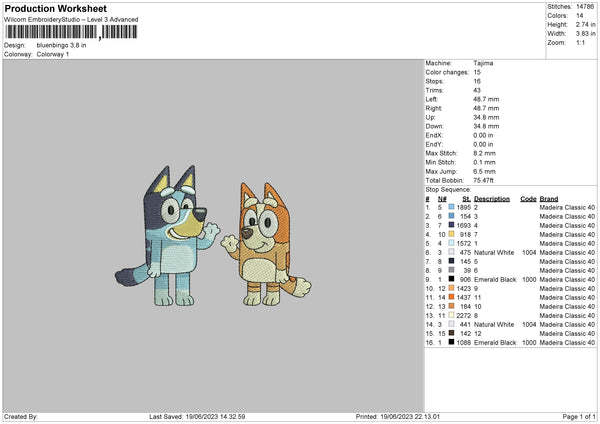Viewport: 600px width, 424px height.
Task: Click the orange dog embroidery figure
Action: pyautogui.click(x=266, y=244)
